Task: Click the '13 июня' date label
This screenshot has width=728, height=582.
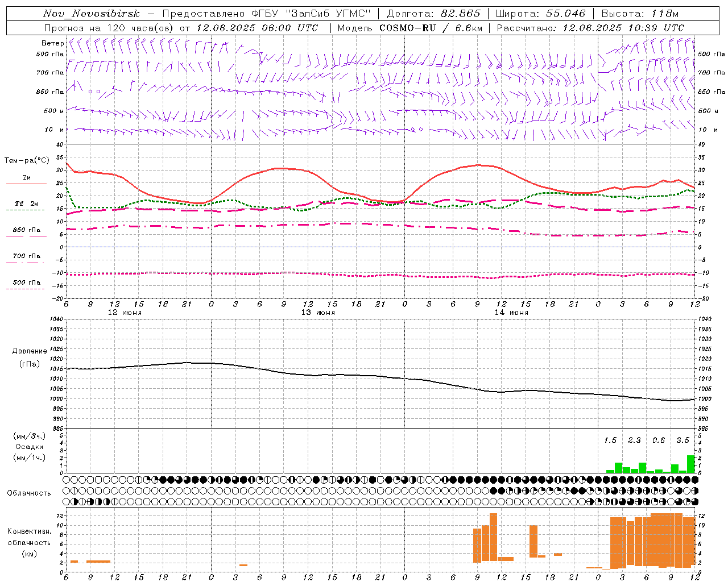Action: tap(318, 313)
